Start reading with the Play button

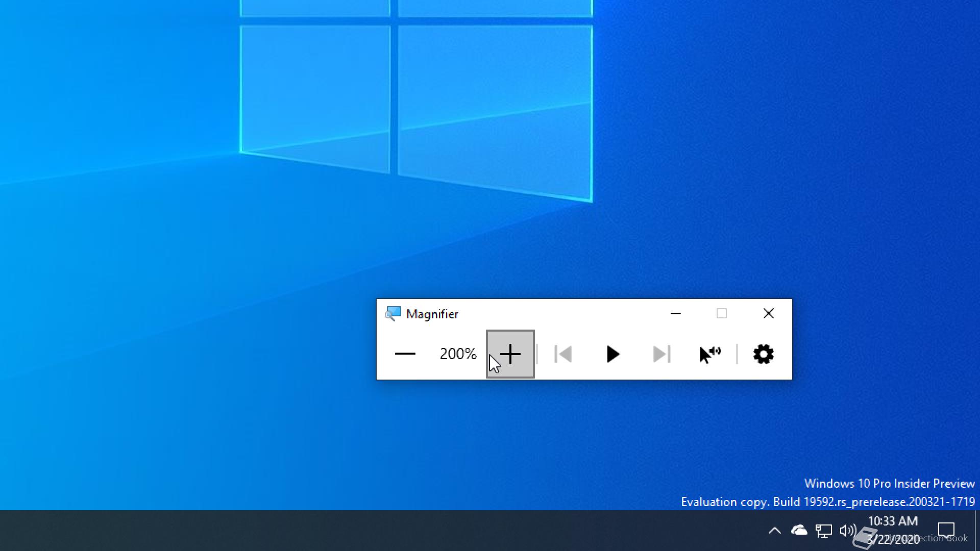click(x=612, y=354)
